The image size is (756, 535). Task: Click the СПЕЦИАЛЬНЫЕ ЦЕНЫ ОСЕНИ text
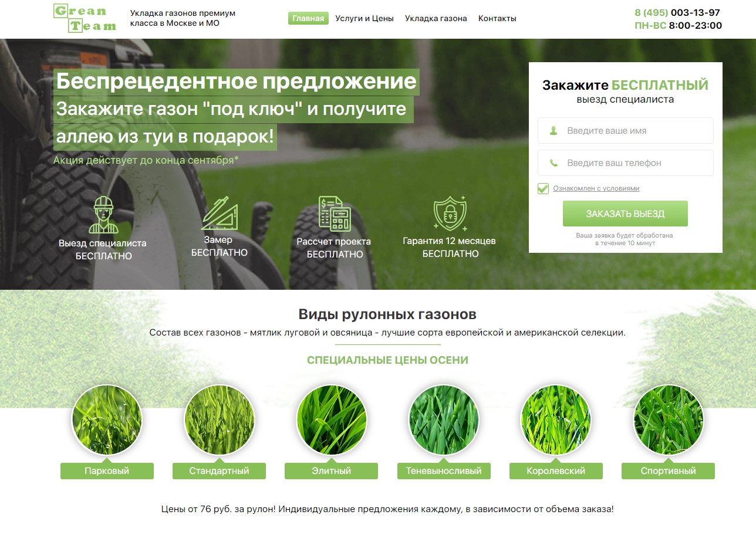coord(387,360)
